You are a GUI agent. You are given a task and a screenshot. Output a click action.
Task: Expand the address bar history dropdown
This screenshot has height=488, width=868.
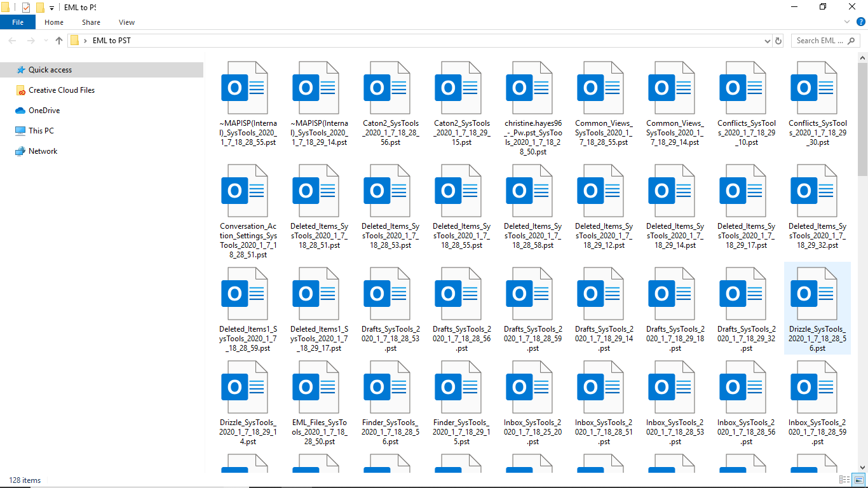(767, 41)
